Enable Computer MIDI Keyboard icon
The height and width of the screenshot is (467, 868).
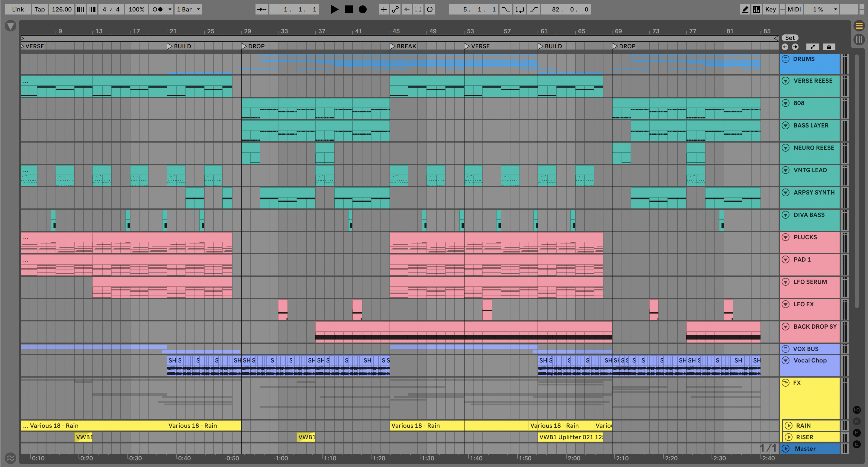(757, 9)
